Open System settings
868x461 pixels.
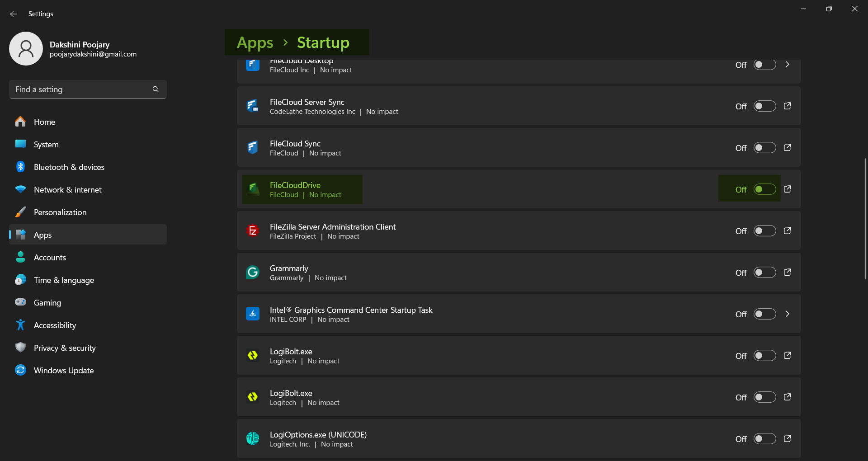(88, 144)
